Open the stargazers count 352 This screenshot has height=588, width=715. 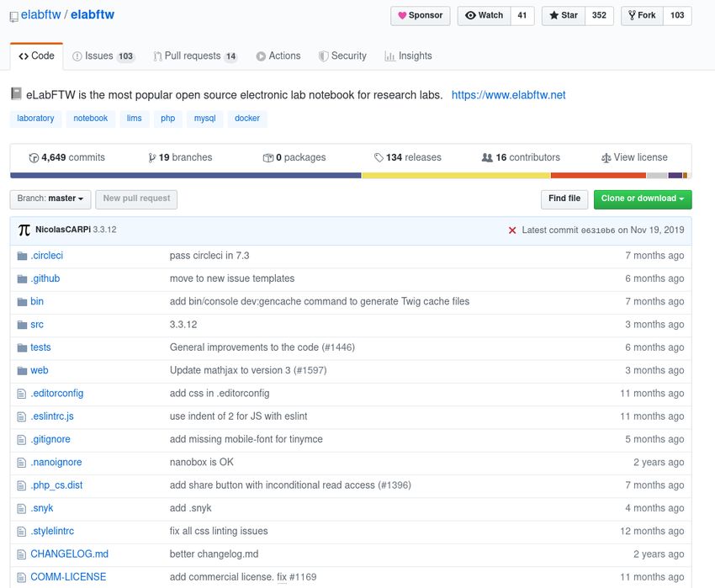click(599, 15)
